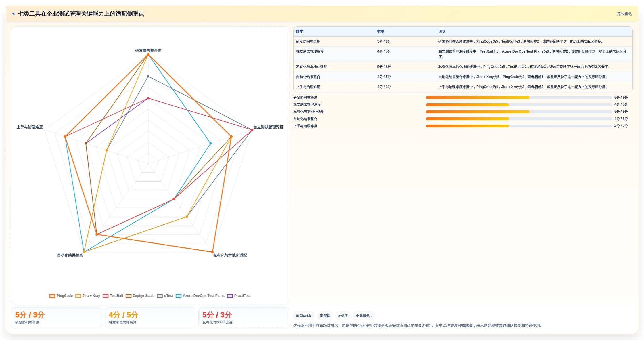Toggle the Zephyr Scale legend entry
644x340 pixels.
(x=140, y=296)
